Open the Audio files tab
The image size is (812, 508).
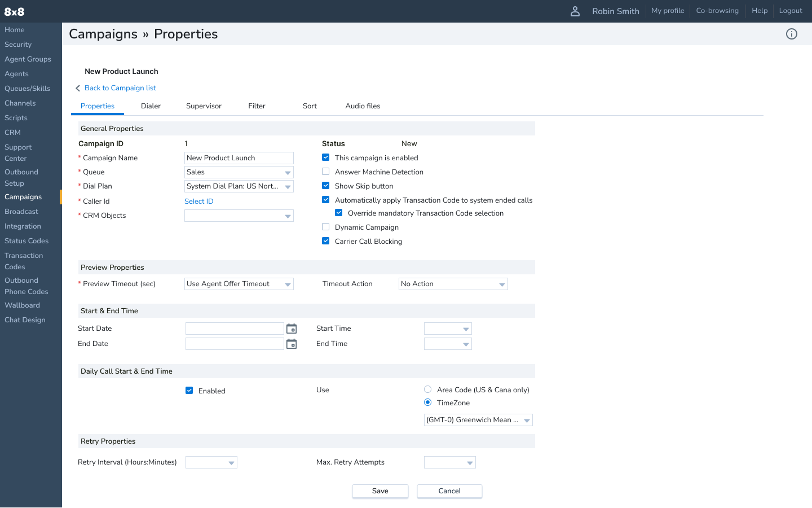pyautogui.click(x=363, y=106)
